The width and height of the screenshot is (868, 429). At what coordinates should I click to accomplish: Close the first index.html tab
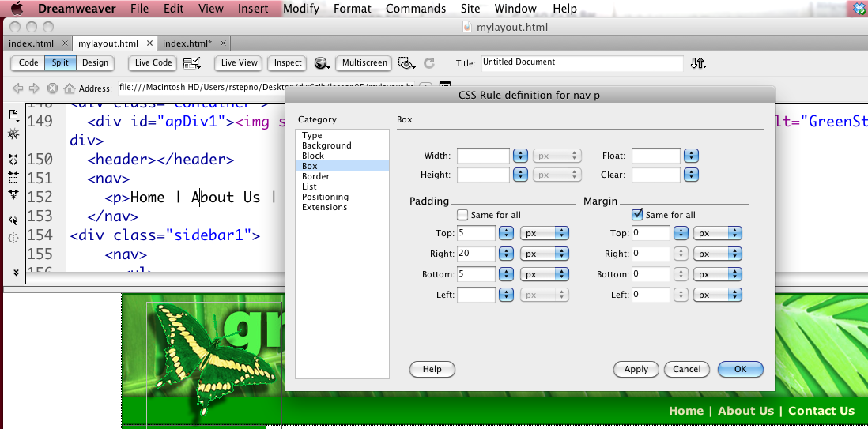tap(65, 43)
